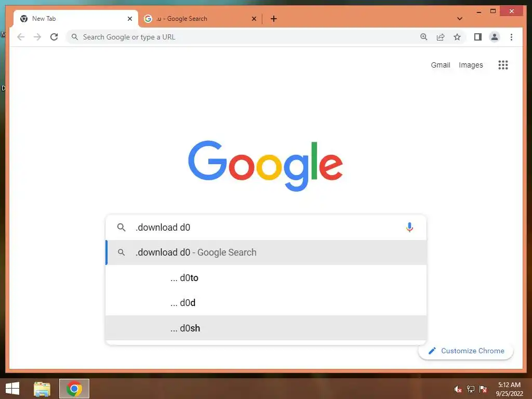Maximize the Chrome window
The image size is (532, 399).
[493, 11]
